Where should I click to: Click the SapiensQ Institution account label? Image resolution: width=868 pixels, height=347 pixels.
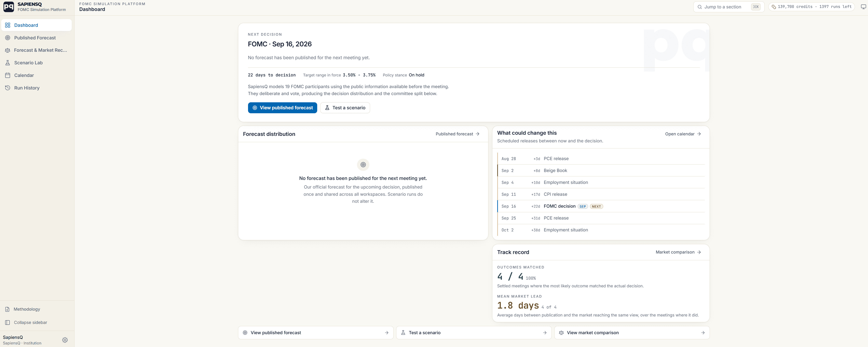22,340
